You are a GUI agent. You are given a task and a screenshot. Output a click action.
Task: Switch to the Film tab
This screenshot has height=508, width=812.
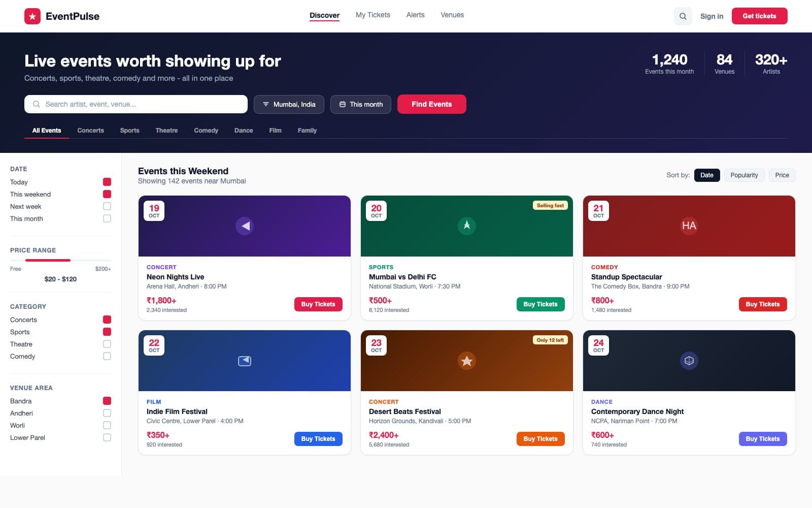(x=275, y=131)
